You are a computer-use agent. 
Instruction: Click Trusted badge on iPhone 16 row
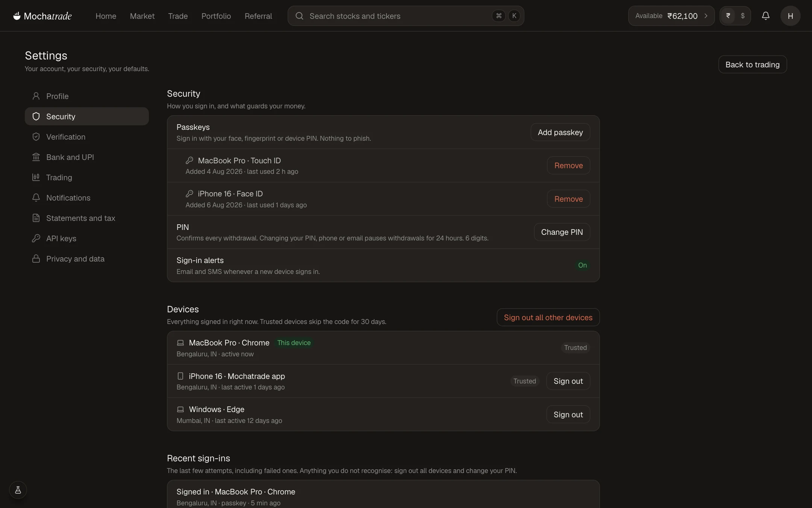click(524, 381)
